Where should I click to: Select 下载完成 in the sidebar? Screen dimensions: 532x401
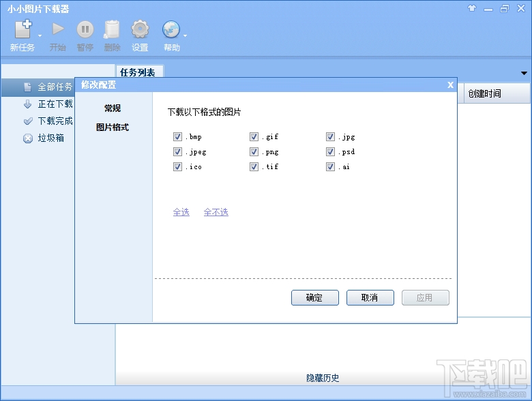(55, 121)
